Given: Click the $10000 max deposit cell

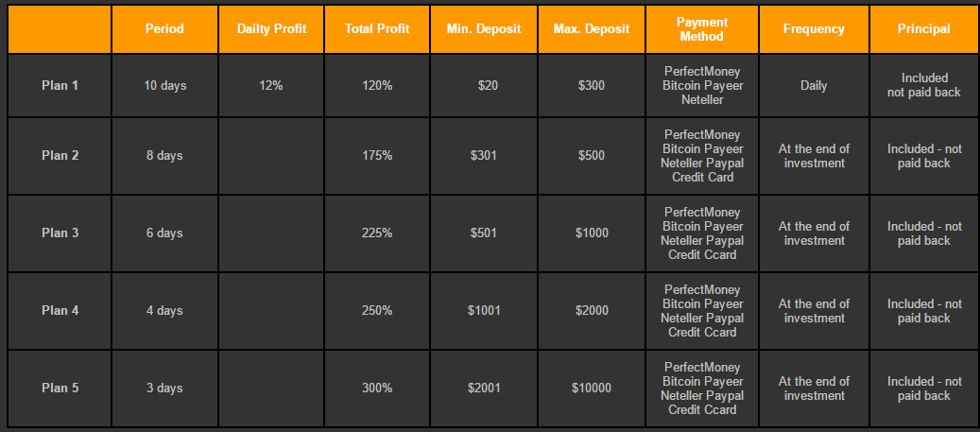Looking at the screenshot, I should 592,389.
